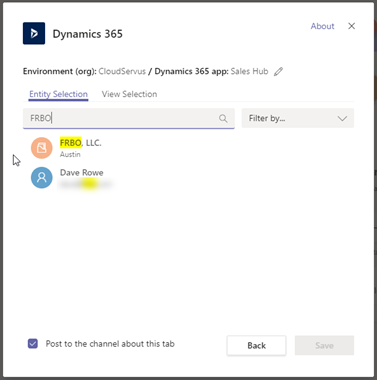Viewport: 377px width, 380px height.
Task: Click the Save button
Action: tap(324, 345)
